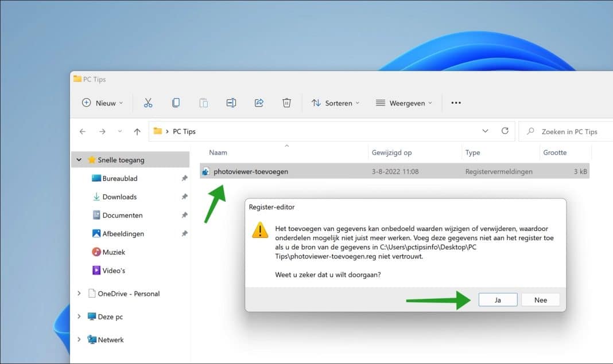Viewport: 613px width, 364px height.
Task: Unpin Afbeeldingen from Snelle toegang
Action: coord(184,233)
